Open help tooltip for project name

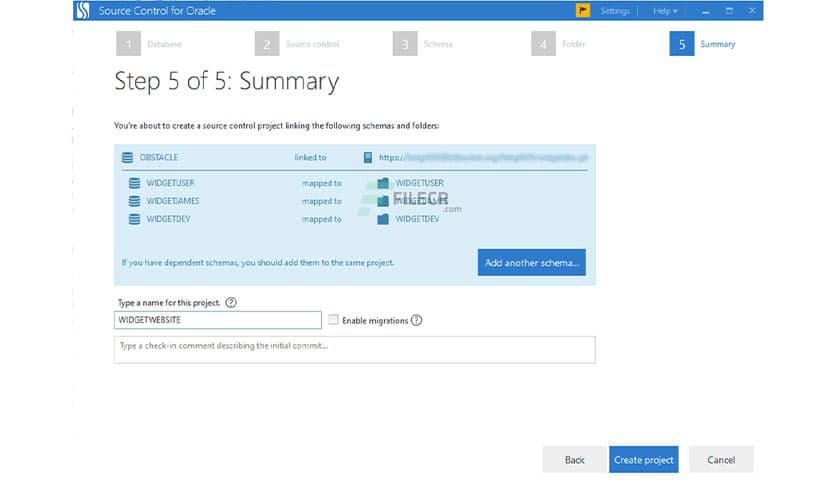point(231,302)
